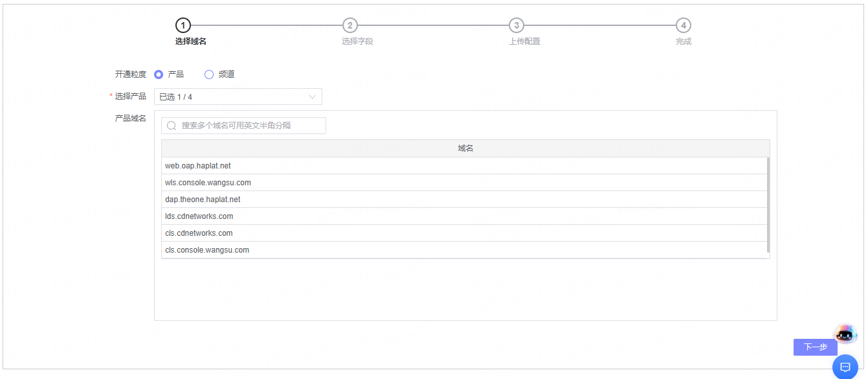Click the 下一步 button
Image resolution: width=868 pixels, height=379 pixels.
tap(815, 347)
